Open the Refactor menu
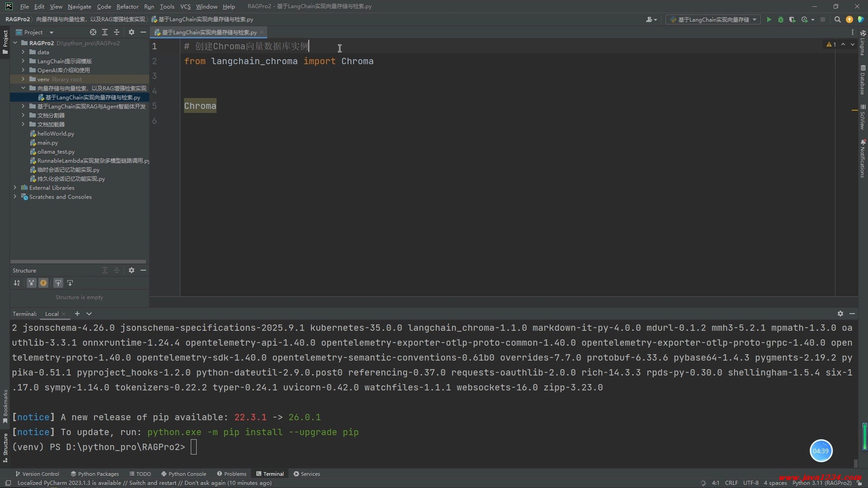 pyautogui.click(x=127, y=6)
